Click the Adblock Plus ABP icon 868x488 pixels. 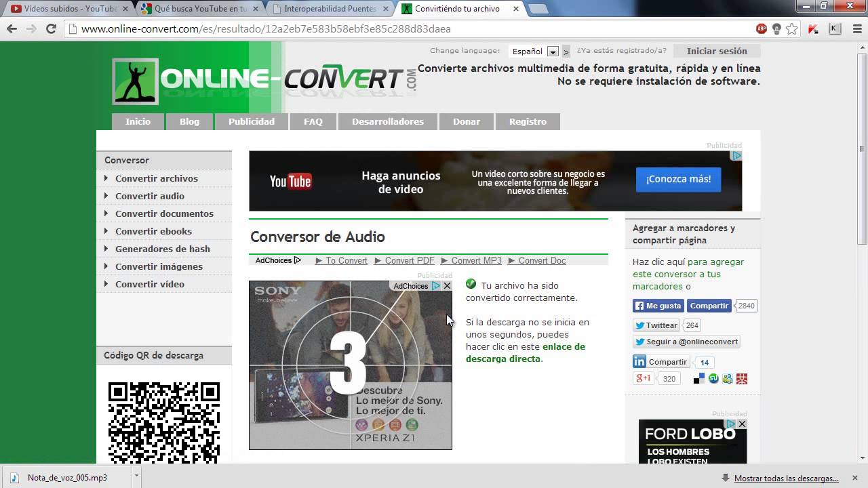[762, 28]
